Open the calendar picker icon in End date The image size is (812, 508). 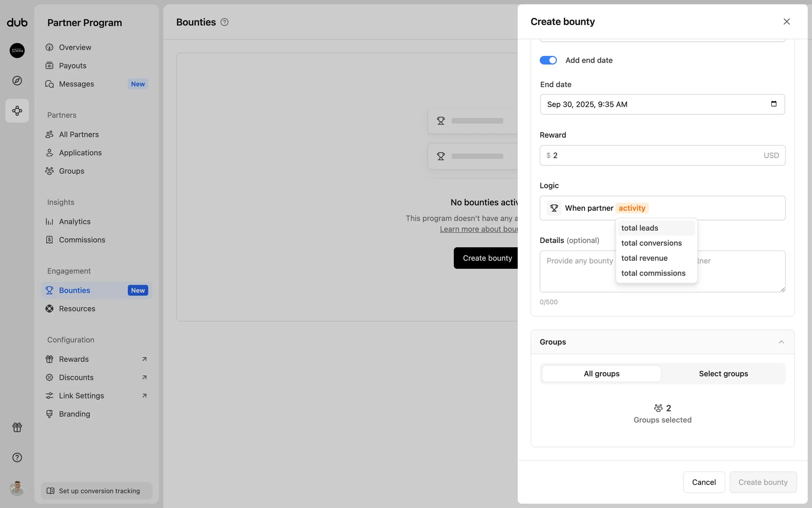(x=774, y=104)
